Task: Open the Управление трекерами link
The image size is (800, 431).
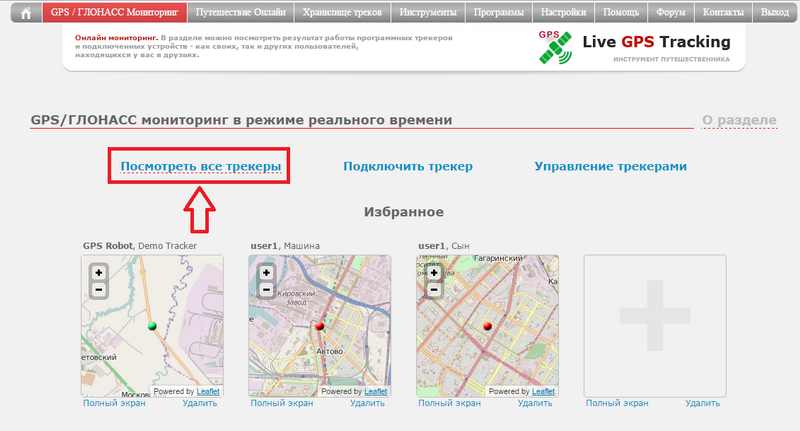Action: 610,166
